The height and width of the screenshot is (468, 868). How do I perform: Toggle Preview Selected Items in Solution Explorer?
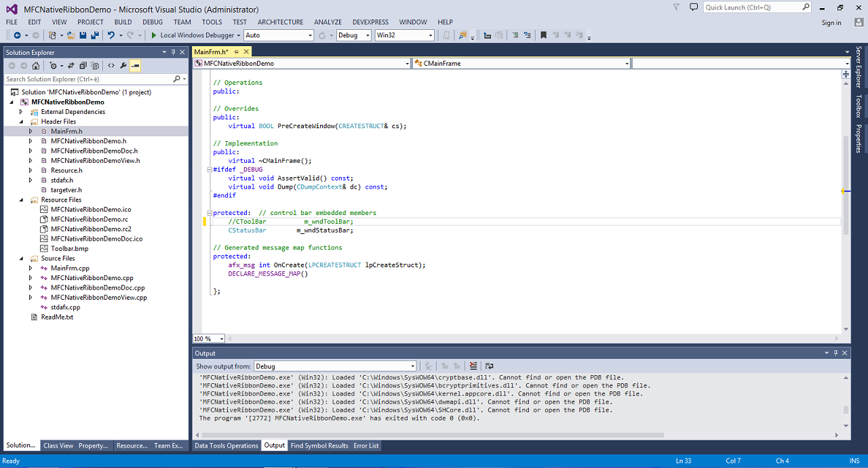click(x=135, y=66)
